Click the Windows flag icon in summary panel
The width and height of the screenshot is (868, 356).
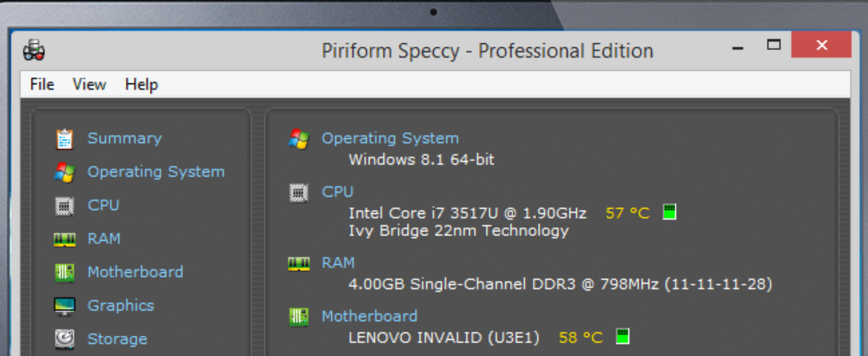[299, 139]
